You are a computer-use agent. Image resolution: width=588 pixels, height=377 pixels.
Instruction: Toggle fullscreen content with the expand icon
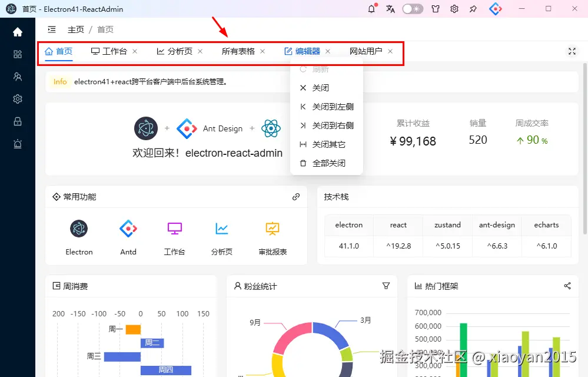(x=572, y=51)
